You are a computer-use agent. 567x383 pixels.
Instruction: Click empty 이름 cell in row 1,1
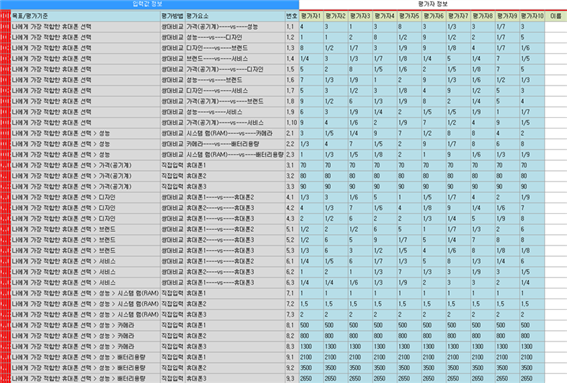coord(556,27)
